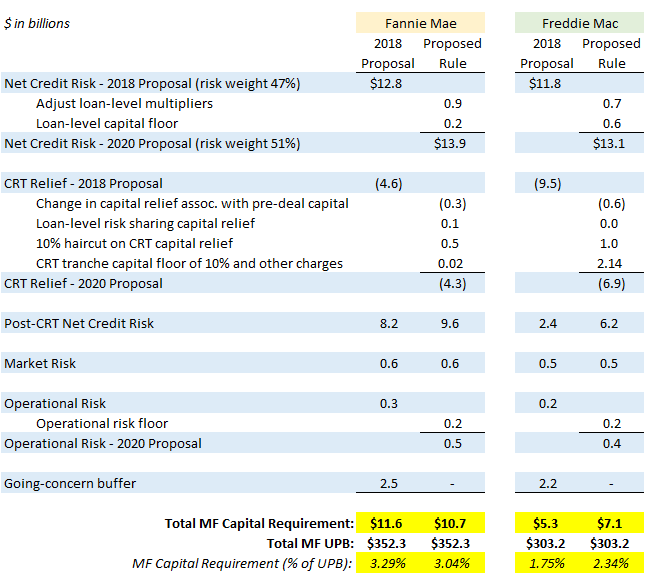This screenshot has height=578, width=648.
Task: Click the Freddie Mac column header
Action: pyautogui.click(x=579, y=23)
